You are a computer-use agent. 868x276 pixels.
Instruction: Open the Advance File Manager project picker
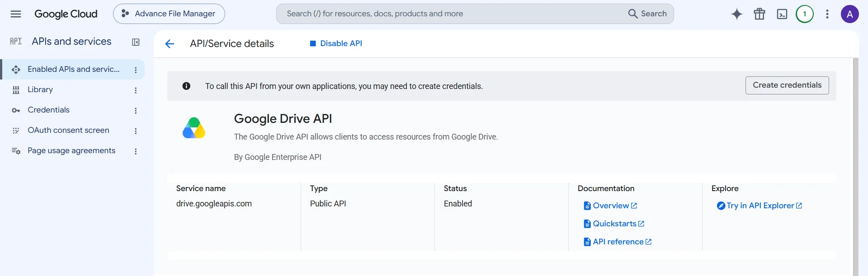point(169,14)
